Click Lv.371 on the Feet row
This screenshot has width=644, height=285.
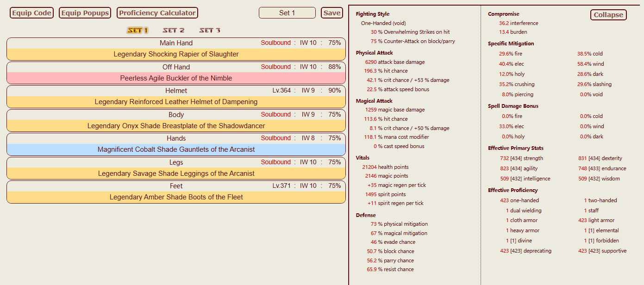281,186
